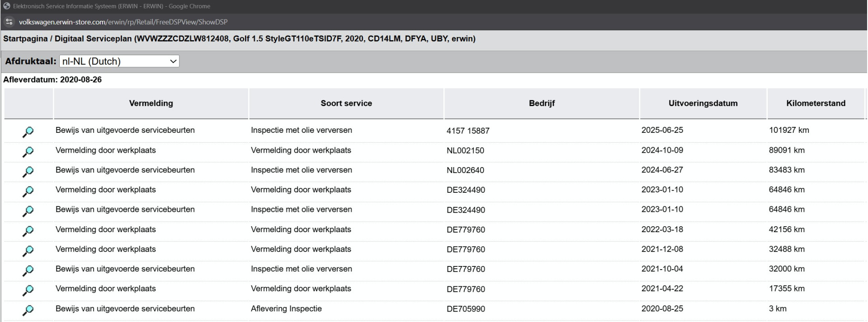The width and height of the screenshot is (868, 322).
Task: Click the 32000 km mileage cell
Action: click(x=787, y=269)
